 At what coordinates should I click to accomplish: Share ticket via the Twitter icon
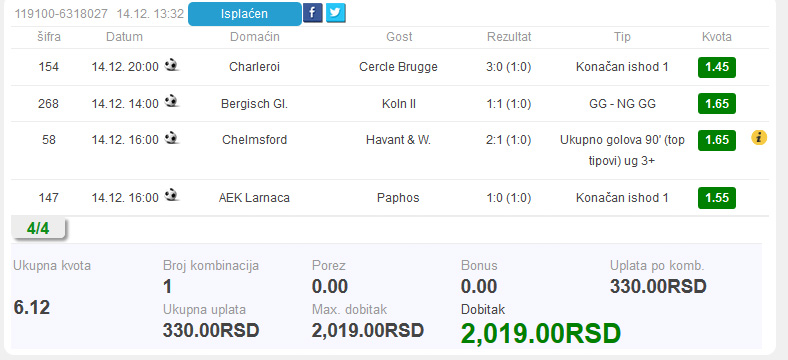[336, 13]
